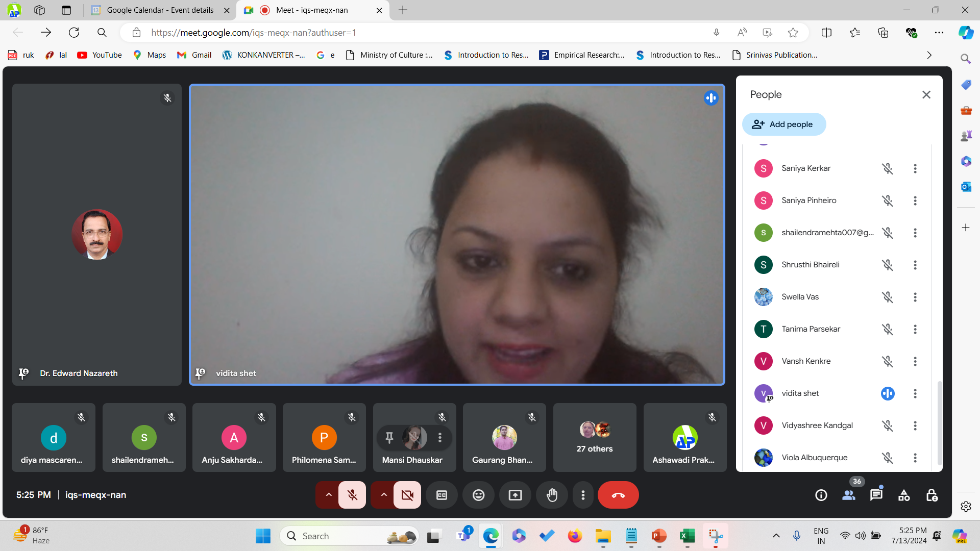Expand video settings arrow beside camera
The image size is (980, 551).
[384, 495]
